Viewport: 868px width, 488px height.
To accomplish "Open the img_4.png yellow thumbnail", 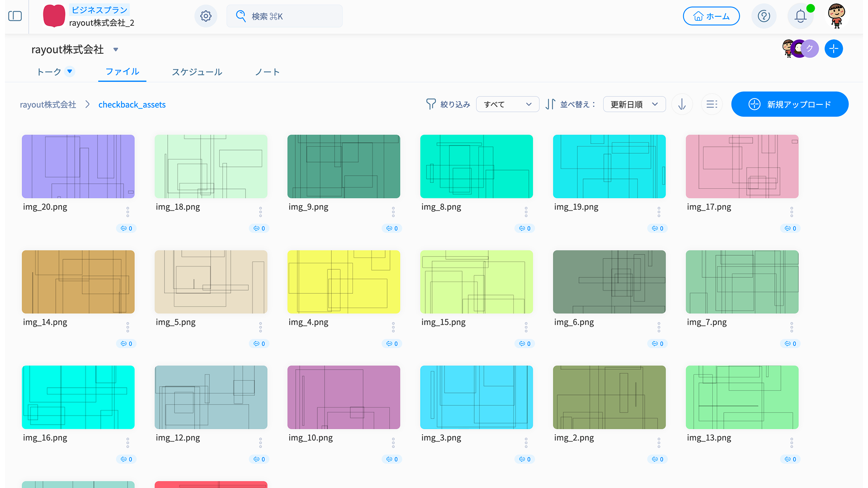I will coord(344,282).
